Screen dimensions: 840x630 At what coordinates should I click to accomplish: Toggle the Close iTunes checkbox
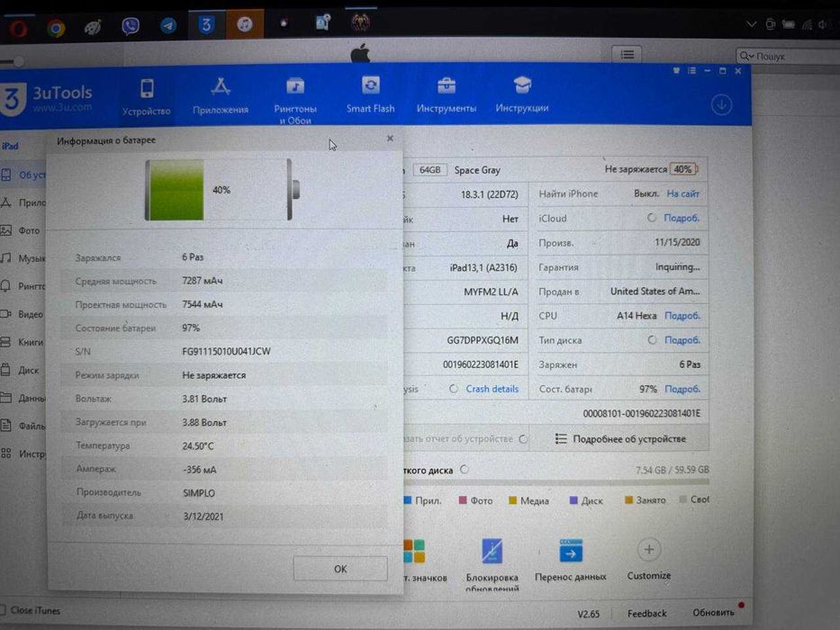4,610
